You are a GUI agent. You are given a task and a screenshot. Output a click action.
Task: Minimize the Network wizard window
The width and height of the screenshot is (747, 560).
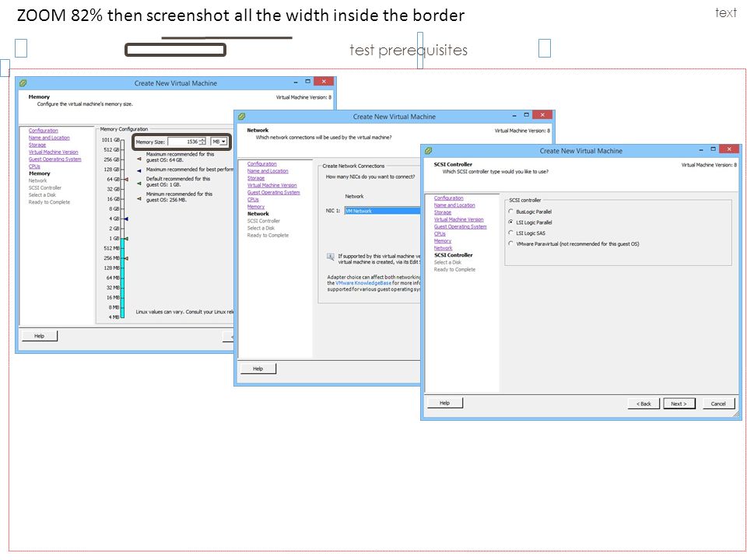click(514, 115)
